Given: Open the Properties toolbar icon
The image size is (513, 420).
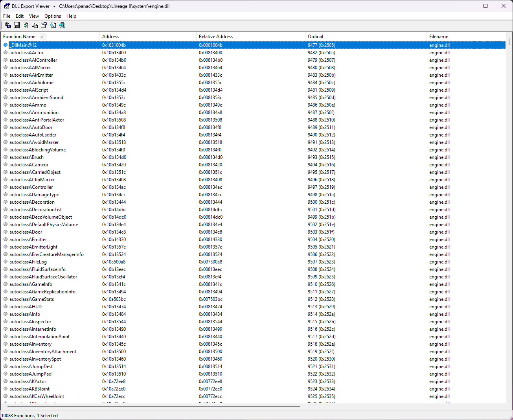Looking at the screenshot, I should pyautogui.click(x=44, y=25).
